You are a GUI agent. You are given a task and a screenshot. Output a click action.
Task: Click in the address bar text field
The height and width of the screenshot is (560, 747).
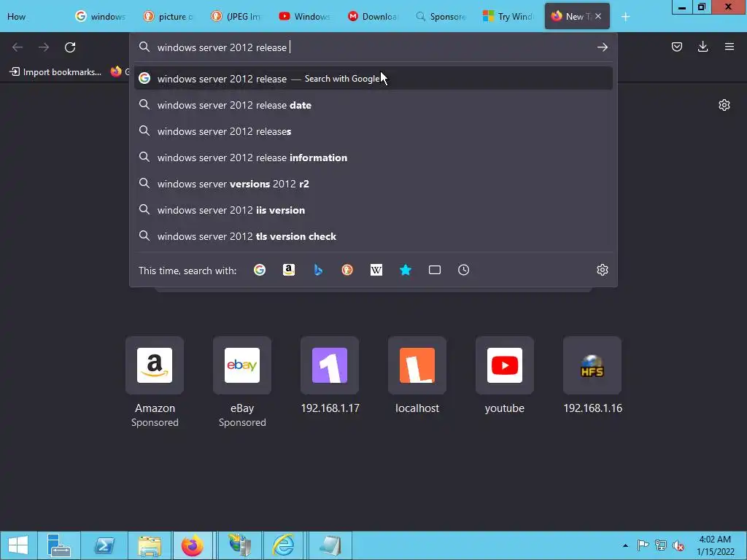[374, 47]
